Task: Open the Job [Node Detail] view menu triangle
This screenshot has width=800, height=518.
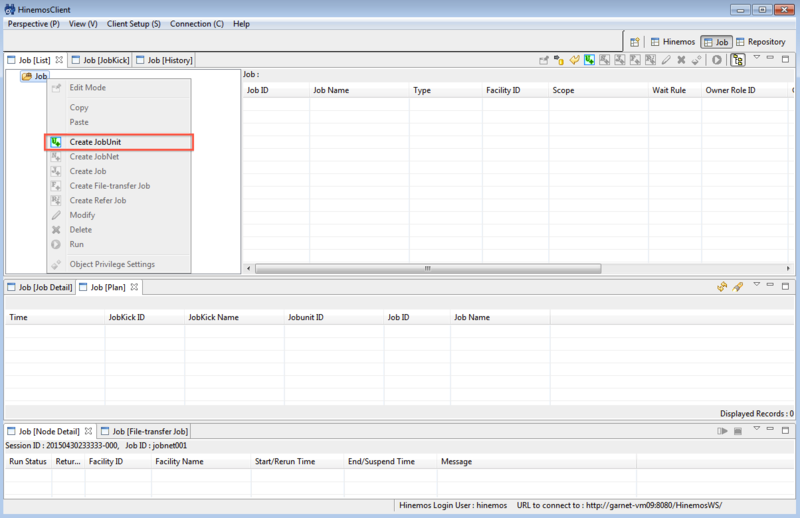Action: pyautogui.click(x=757, y=429)
